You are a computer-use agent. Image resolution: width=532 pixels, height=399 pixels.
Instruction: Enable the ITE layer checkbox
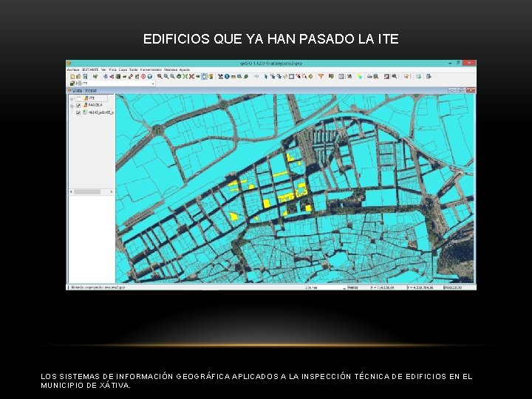78,98
